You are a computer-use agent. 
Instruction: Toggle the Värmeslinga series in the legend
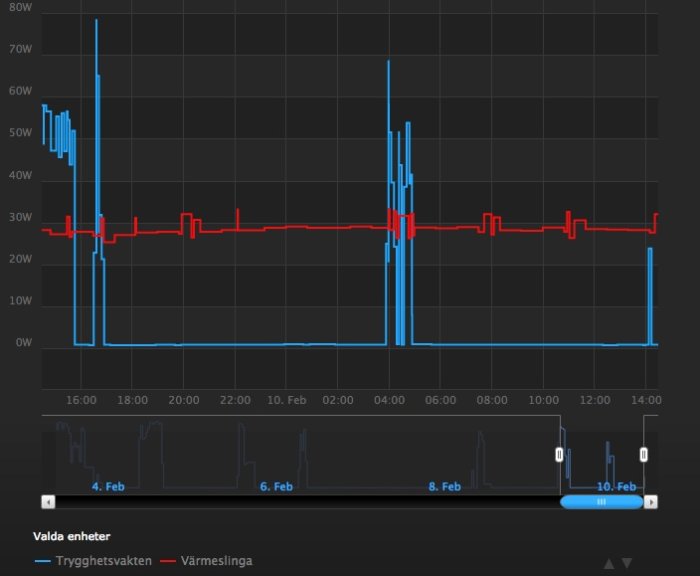pyautogui.click(x=206, y=561)
